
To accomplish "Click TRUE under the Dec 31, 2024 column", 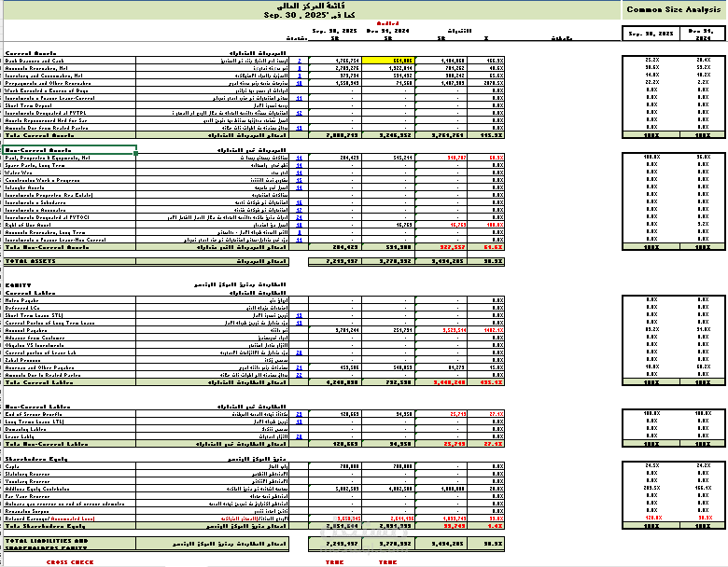I will point(387,562).
